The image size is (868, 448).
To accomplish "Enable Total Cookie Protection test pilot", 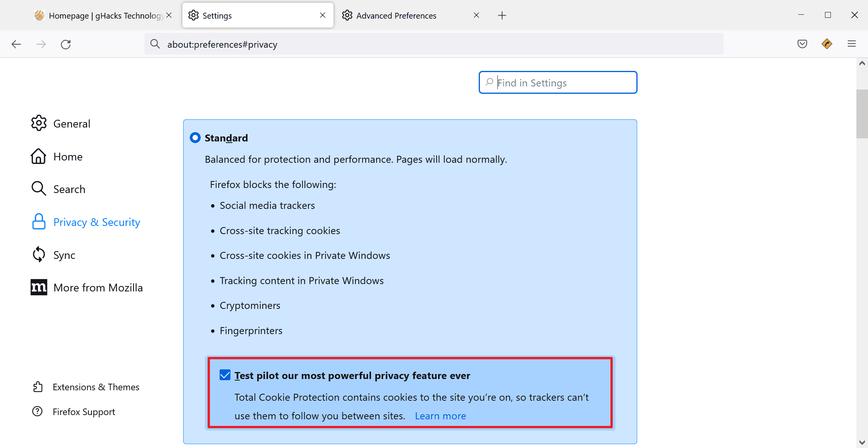I will [224, 375].
